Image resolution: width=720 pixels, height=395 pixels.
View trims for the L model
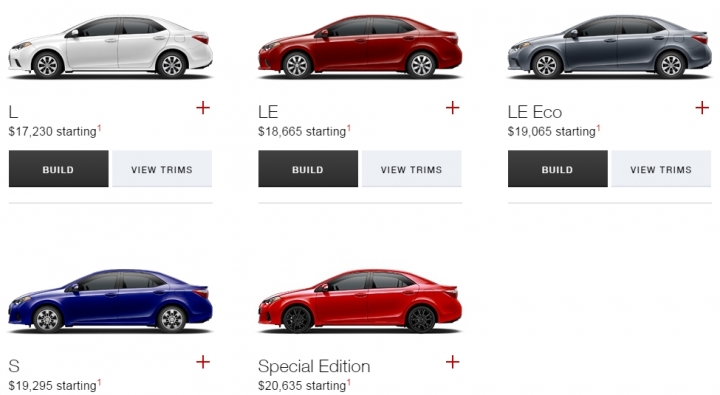162,169
